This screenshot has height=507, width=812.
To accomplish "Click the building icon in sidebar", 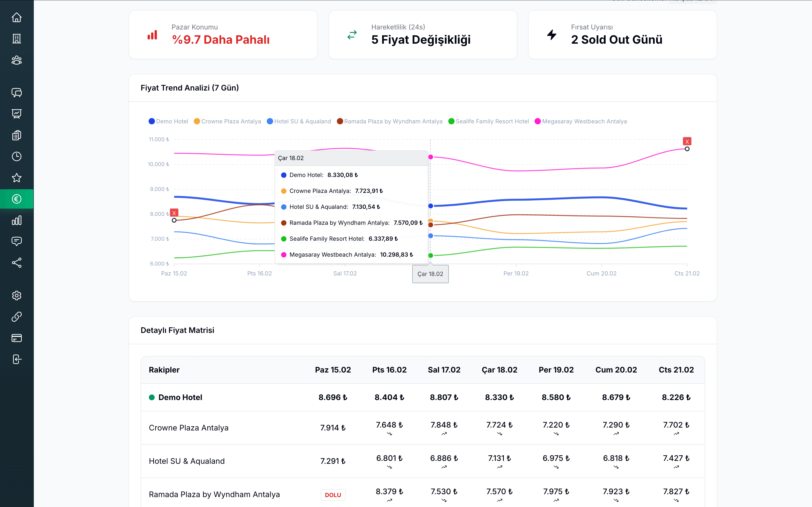I will coord(16,39).
